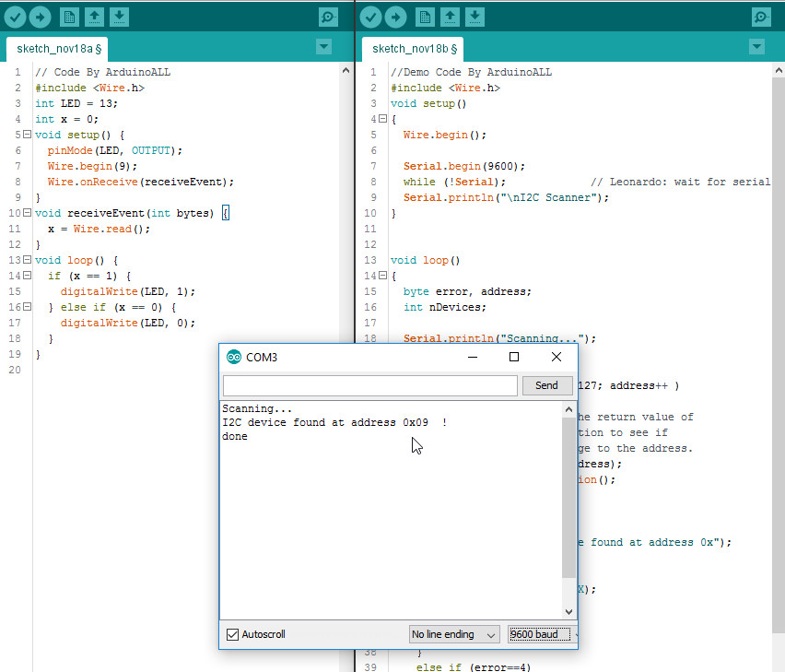This screenshot has height=672, width=785.
Task: Click the Arduino logo in the COM3 title bar
Action: click(234, 357)
